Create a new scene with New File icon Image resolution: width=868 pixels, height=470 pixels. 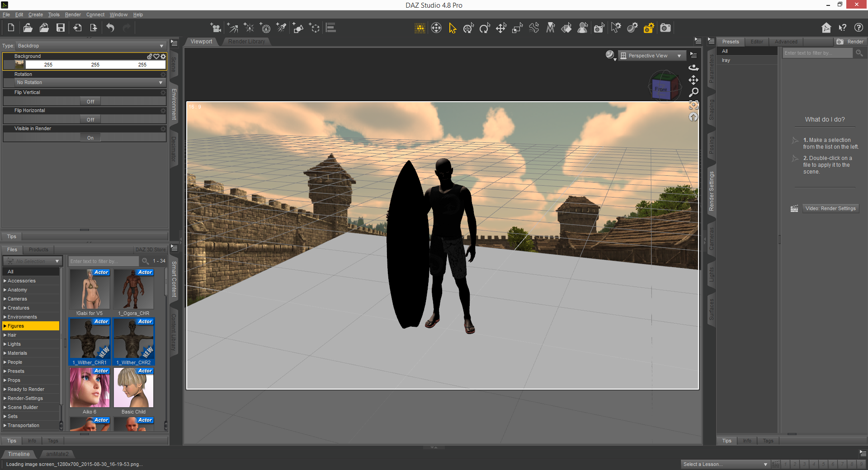11,28
